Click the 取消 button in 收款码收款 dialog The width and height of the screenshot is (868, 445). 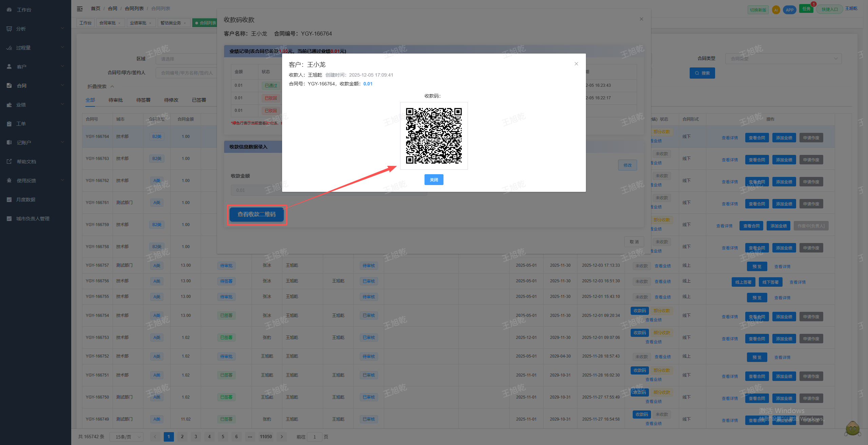634,242
